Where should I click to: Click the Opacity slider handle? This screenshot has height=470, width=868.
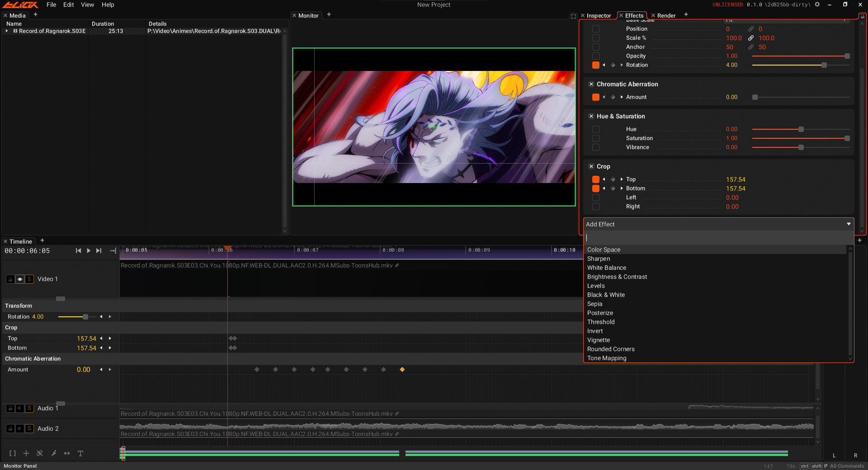(847, 56)
